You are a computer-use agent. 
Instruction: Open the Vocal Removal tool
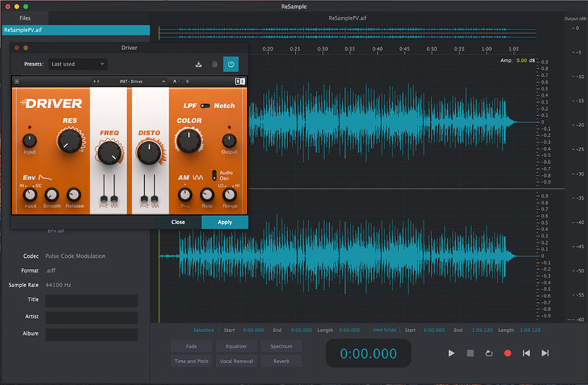[237, 361]
